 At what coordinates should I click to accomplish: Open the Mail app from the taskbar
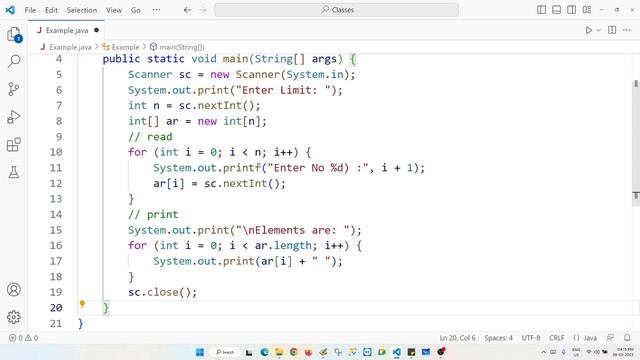pos(426,352)
